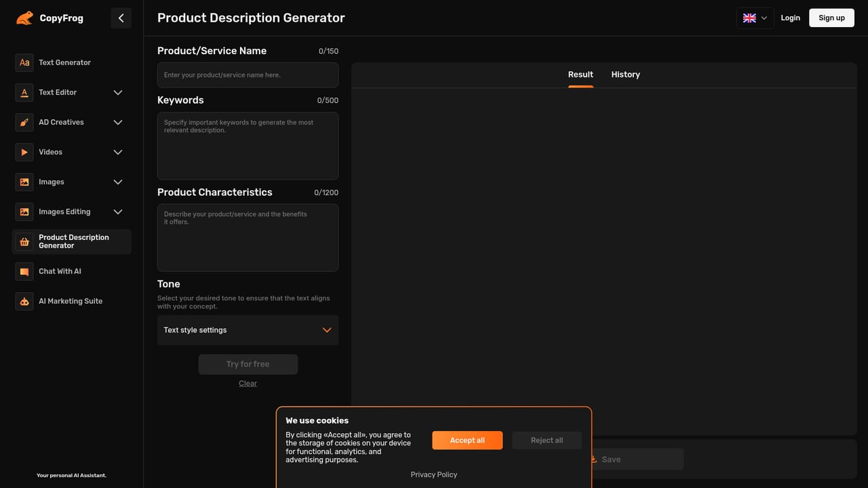The width and height of the screenshot is (868, 488).
Task: Open AI Marketing Suite robot icon
Action: click(x=24, y=301)
